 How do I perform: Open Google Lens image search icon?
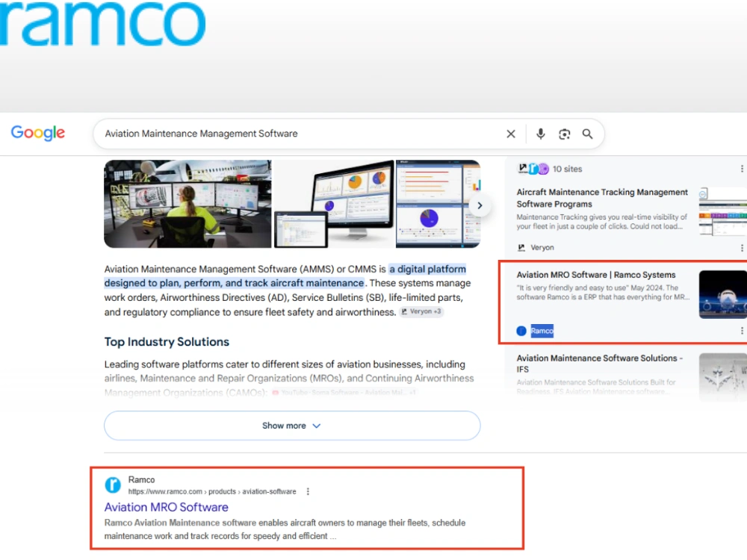[x=564, y=134]
